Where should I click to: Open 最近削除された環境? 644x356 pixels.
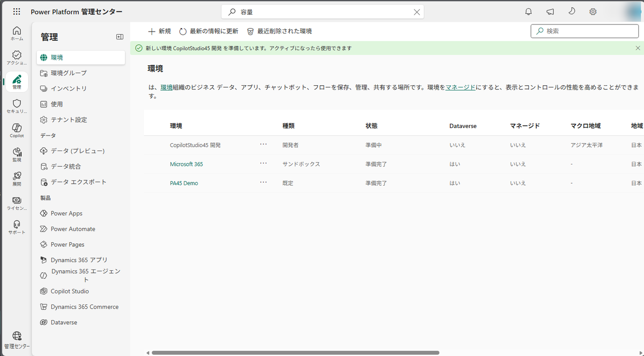[280, 31]
